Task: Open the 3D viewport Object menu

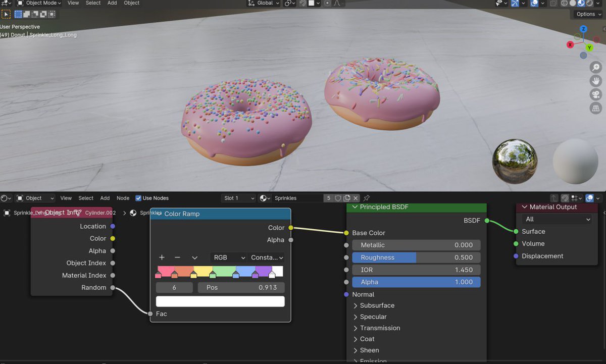Action: tap(131, 3)
